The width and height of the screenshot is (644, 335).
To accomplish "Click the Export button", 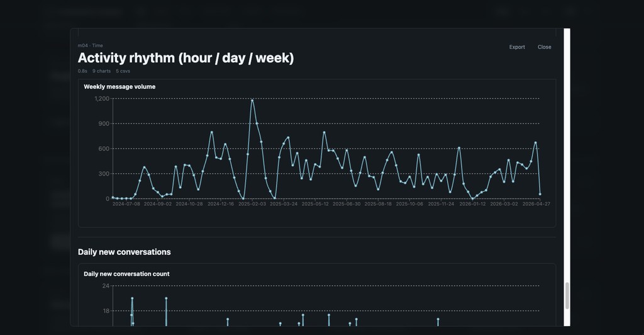I will tap(517, 47).
